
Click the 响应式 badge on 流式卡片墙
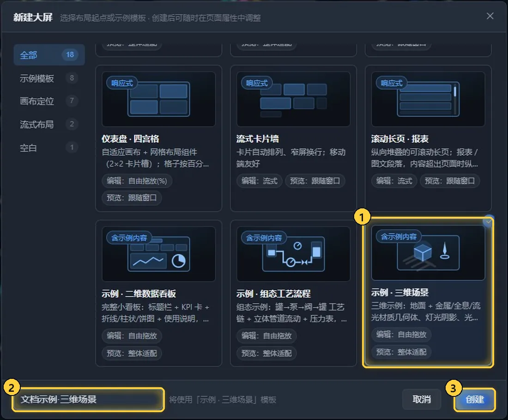coord(257,83)
